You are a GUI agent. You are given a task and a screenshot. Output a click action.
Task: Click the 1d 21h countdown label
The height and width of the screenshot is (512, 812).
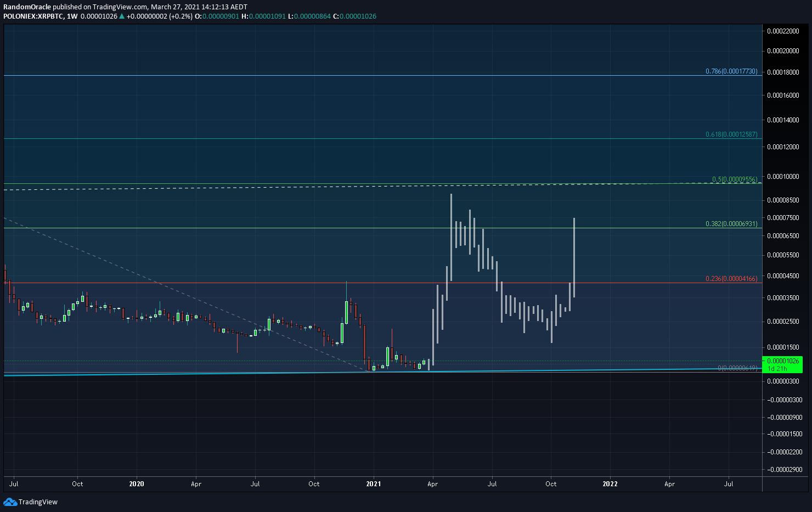[x=777, y=368]
